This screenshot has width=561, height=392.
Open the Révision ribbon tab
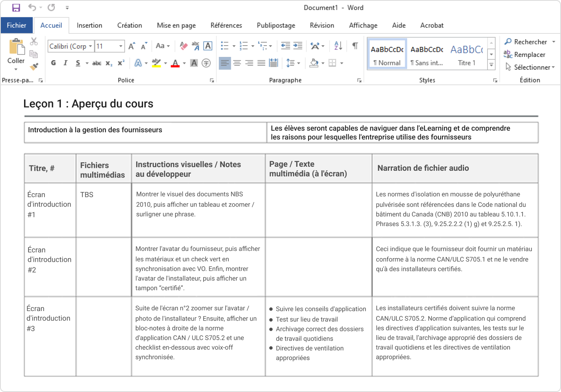coord(322,25)
